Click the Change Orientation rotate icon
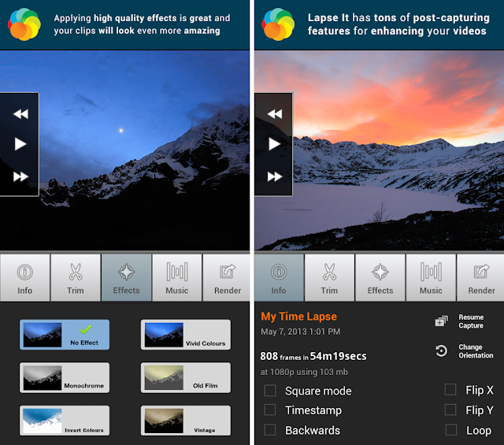This screenshot has width=504, height=445. point(441,350)
